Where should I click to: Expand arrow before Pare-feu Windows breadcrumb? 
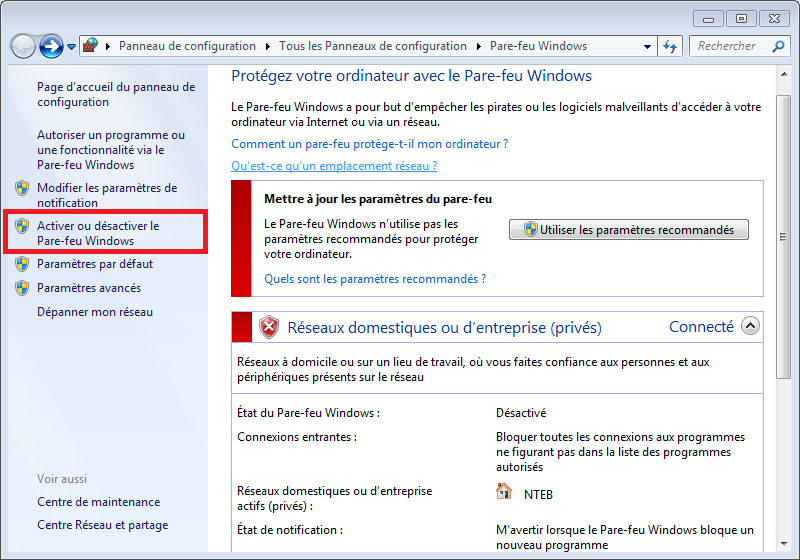tap(479, 46)
